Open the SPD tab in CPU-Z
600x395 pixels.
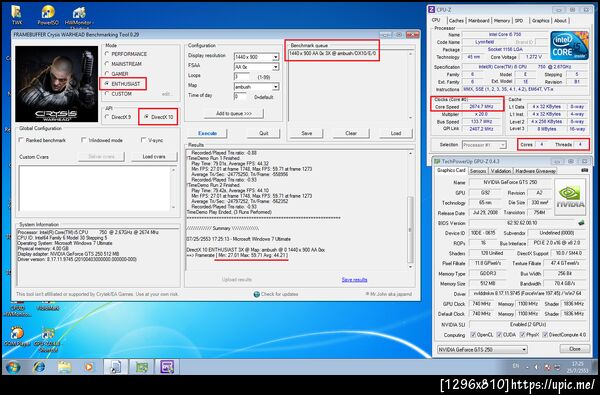519,21
